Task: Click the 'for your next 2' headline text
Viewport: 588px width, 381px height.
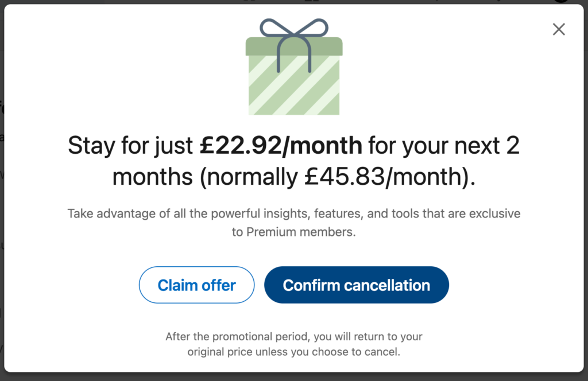Action: [x=444, y=145]
